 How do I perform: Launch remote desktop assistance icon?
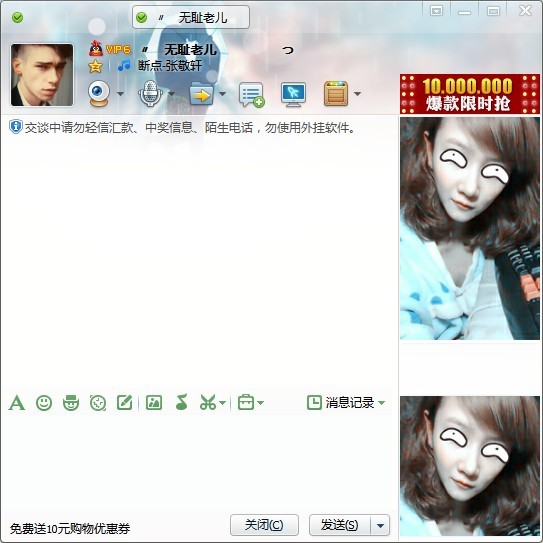click(x=294, y=94)
